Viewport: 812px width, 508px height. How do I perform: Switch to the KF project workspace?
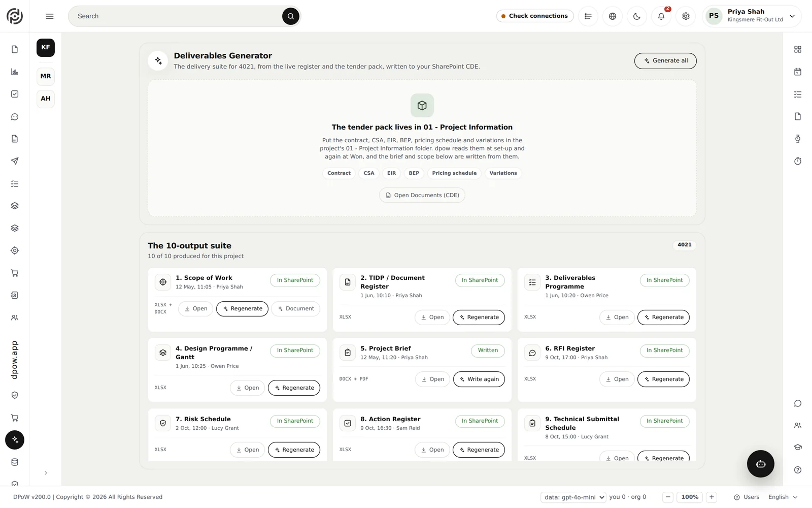[46, 48]
